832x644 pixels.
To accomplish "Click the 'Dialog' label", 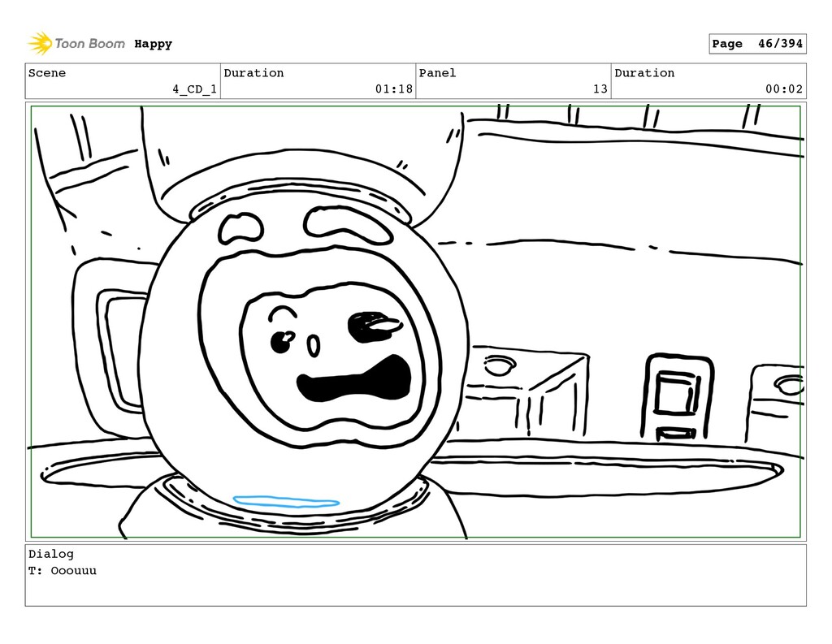I will pyautogui.click(x=51, y=554).
